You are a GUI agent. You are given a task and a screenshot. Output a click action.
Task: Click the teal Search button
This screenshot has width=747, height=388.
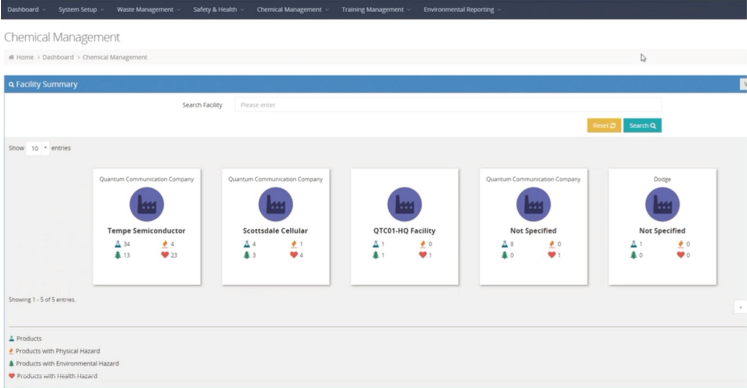tap(642, 125)
